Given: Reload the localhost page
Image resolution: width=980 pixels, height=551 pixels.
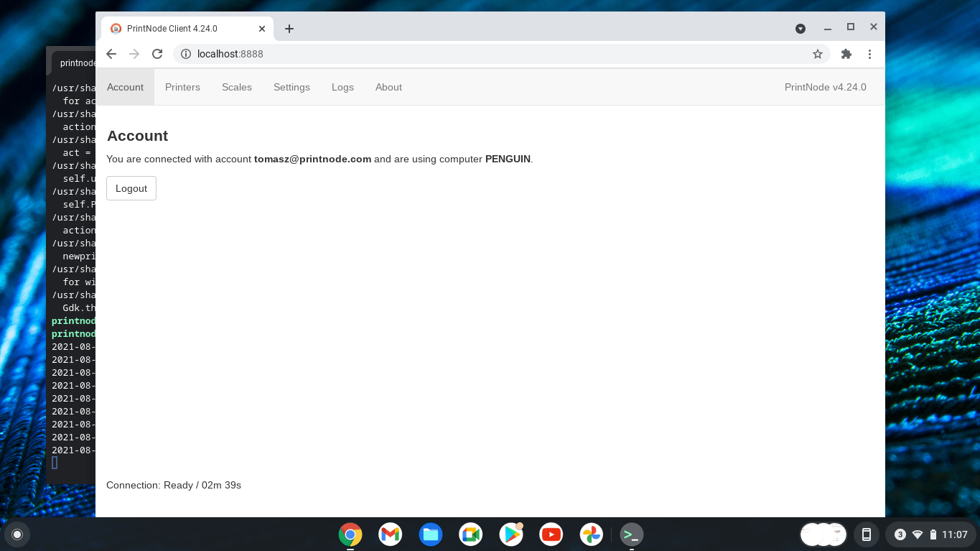Looking at the screenshot, I should pyautogui.click(x=157, y=54).
